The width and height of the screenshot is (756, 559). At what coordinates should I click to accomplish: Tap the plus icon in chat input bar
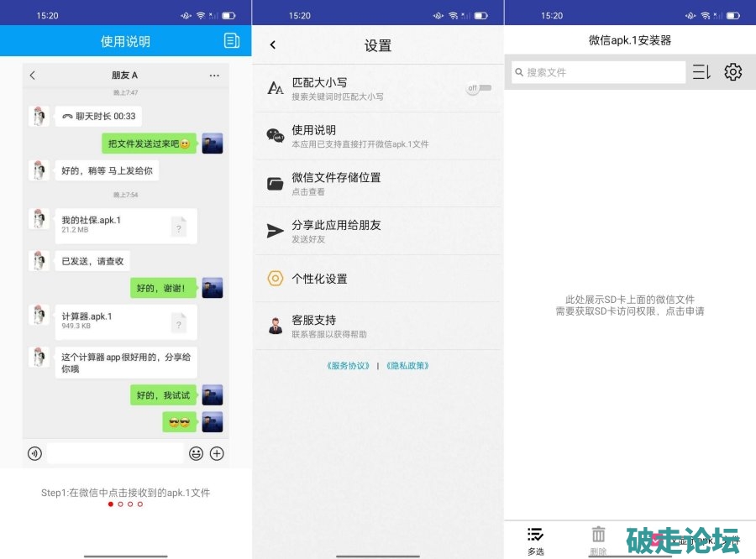217,453
